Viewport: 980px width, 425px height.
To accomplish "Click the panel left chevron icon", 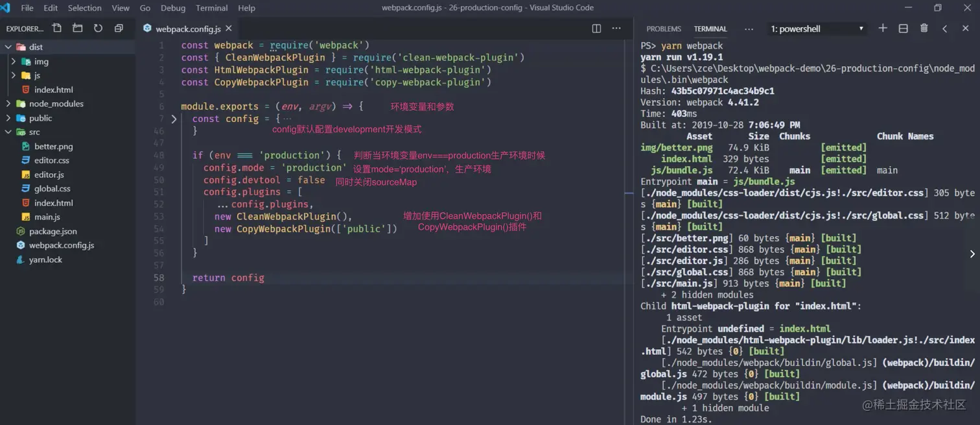I will (944, 29).
